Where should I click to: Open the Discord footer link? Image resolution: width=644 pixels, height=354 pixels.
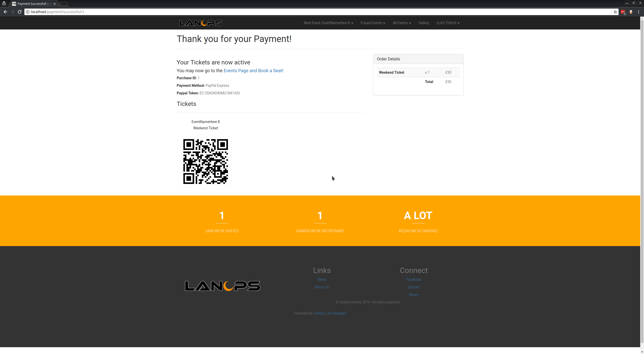(413, 287)
